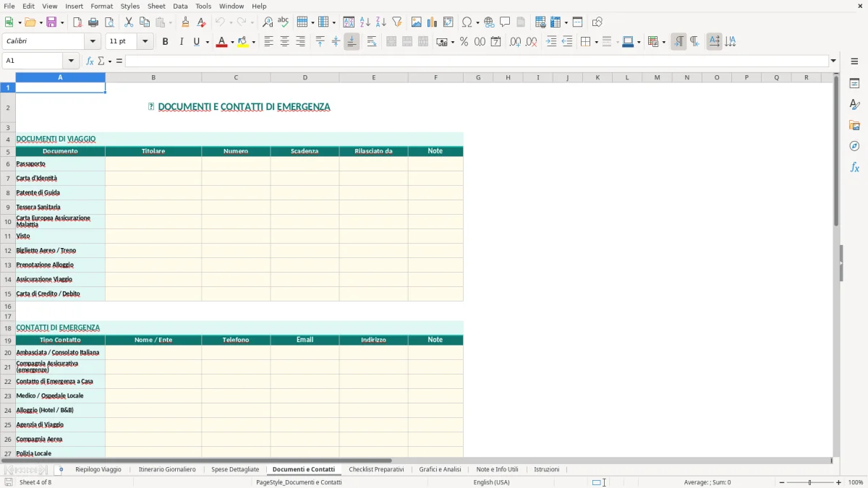Expand the formula bar
868x488 pixels.
click(x=833, y=61)
